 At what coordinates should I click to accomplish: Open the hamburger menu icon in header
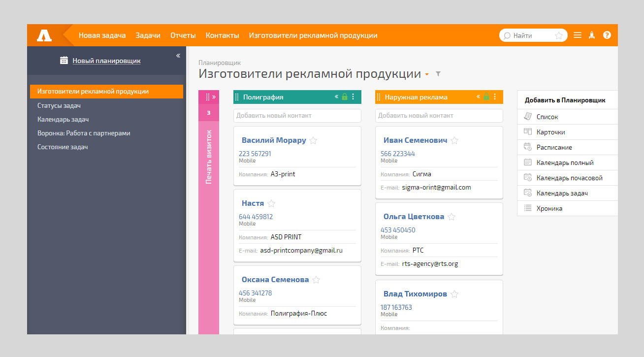(578, 35)
